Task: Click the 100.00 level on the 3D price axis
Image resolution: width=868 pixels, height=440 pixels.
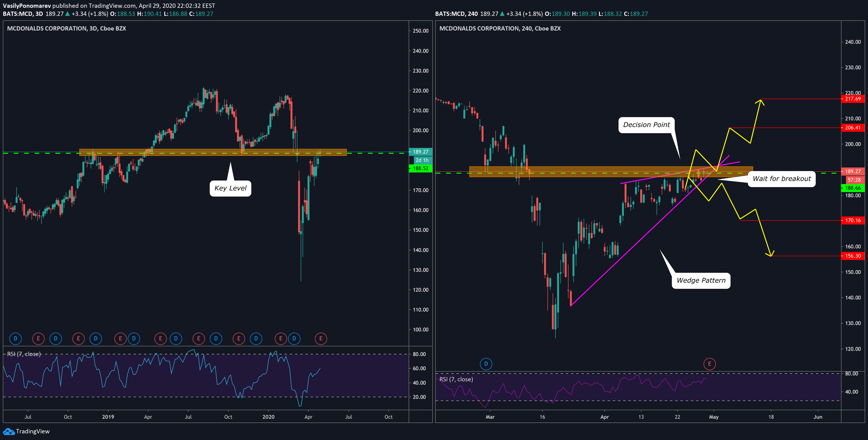Action: point(421,330)
